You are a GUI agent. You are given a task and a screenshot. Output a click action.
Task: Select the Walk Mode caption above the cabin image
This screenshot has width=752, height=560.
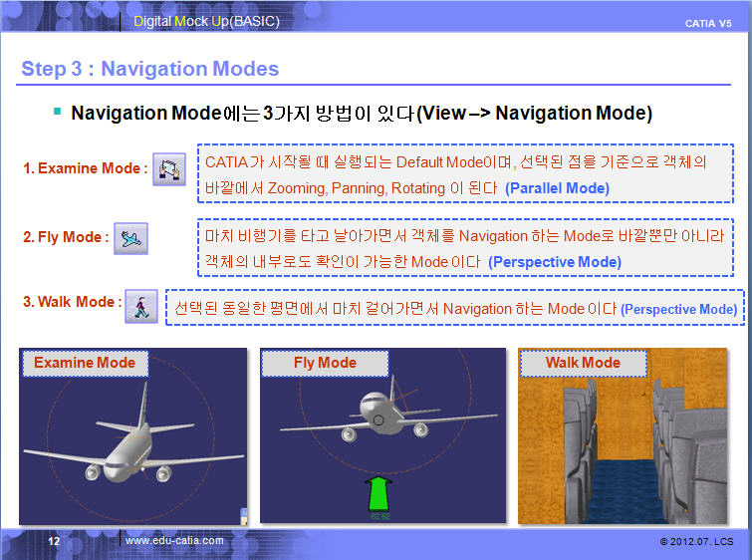(x=583, y=363)
